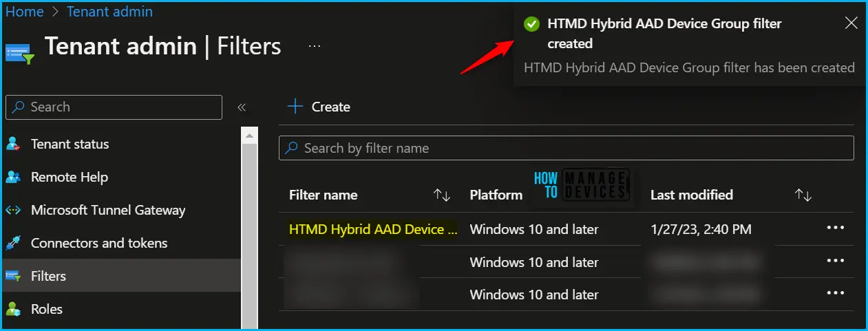
Task: Open more options ellipsis next to page title
Action: (315, 46)
